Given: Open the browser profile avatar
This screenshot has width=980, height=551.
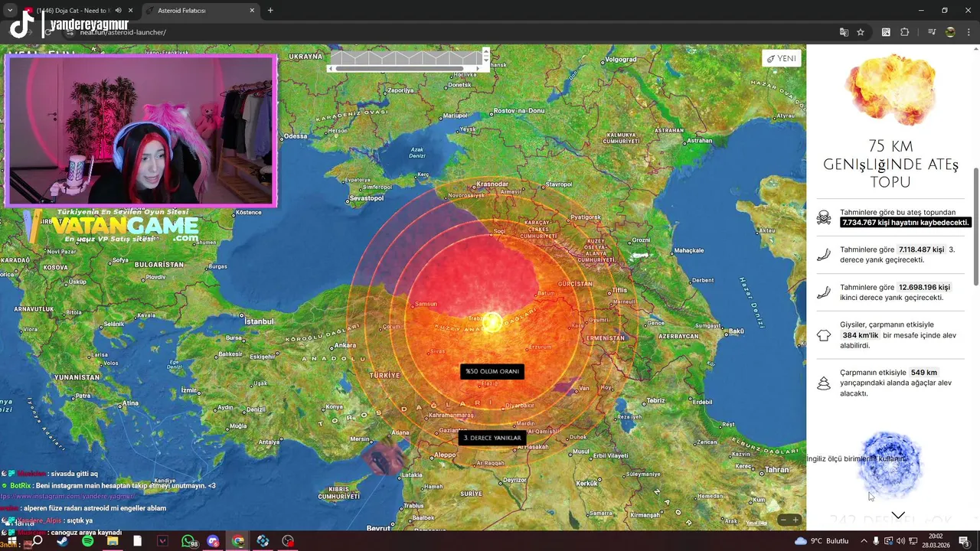Looking at the screenshot, I should [x=950, y=32].
